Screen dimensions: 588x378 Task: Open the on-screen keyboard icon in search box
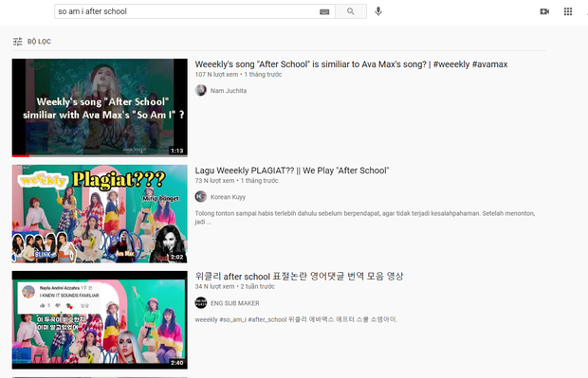point(324,11)
